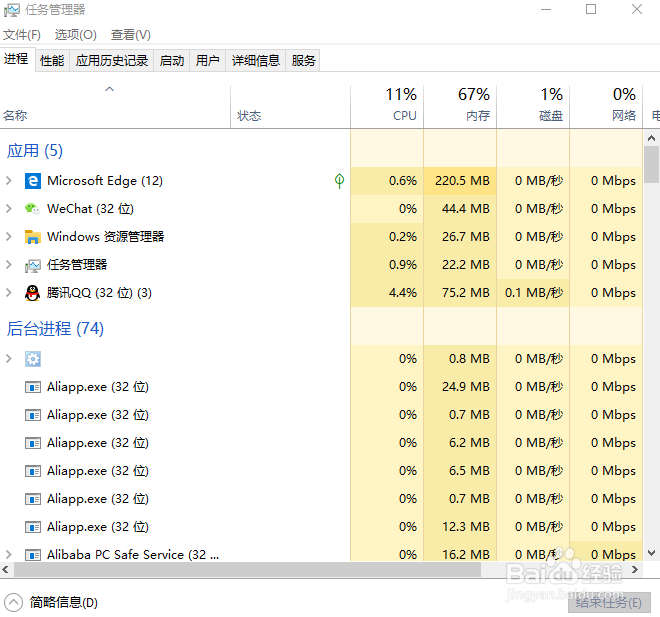
Task: Switch to the 启动 tab
Action: click(172, 61)
